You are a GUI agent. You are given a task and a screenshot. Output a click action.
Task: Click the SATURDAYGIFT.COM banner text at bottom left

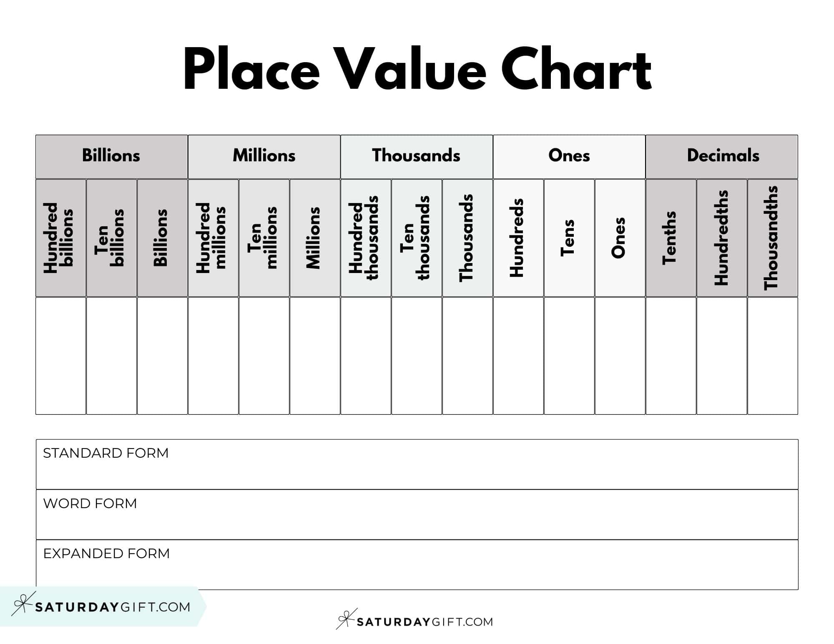(x=113, y=607)
